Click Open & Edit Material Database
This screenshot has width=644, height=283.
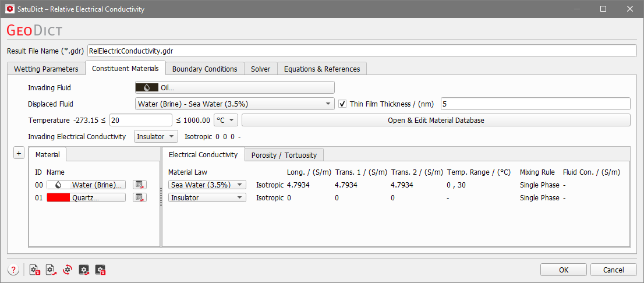click(x=436, y=121)
